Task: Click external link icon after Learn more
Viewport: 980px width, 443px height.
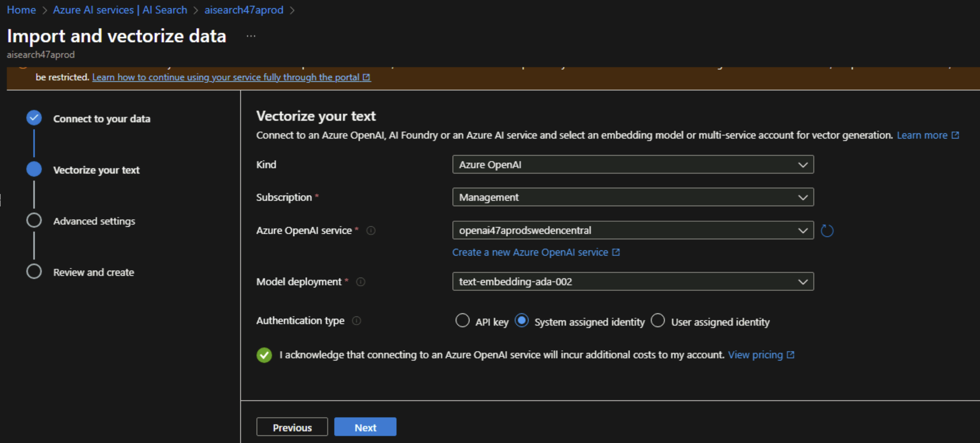Action: 955,135
